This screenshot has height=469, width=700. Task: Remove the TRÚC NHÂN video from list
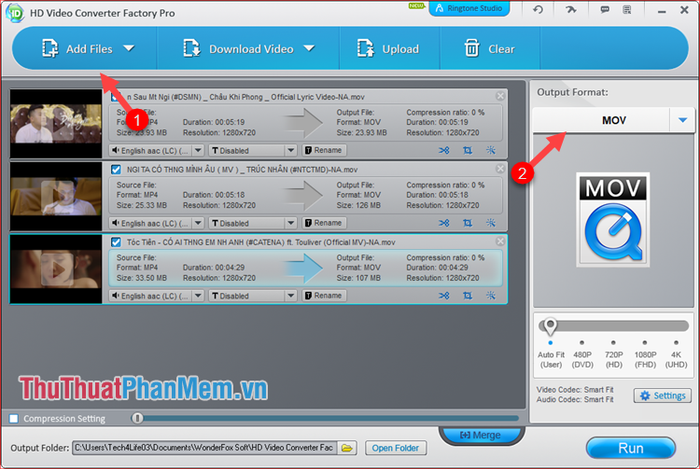pyautogui.click(x=500, y=169)
